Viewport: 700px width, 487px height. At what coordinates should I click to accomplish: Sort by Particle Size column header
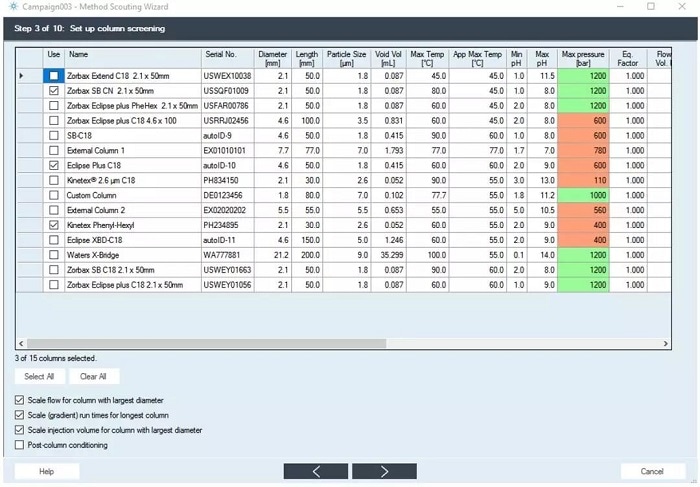(x=348, y=57)
